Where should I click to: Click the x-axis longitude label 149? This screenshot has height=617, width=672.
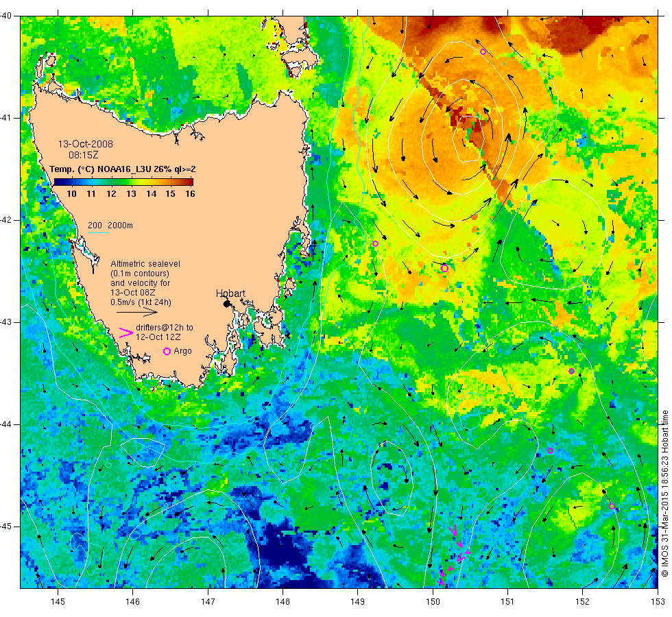(357, 602)
